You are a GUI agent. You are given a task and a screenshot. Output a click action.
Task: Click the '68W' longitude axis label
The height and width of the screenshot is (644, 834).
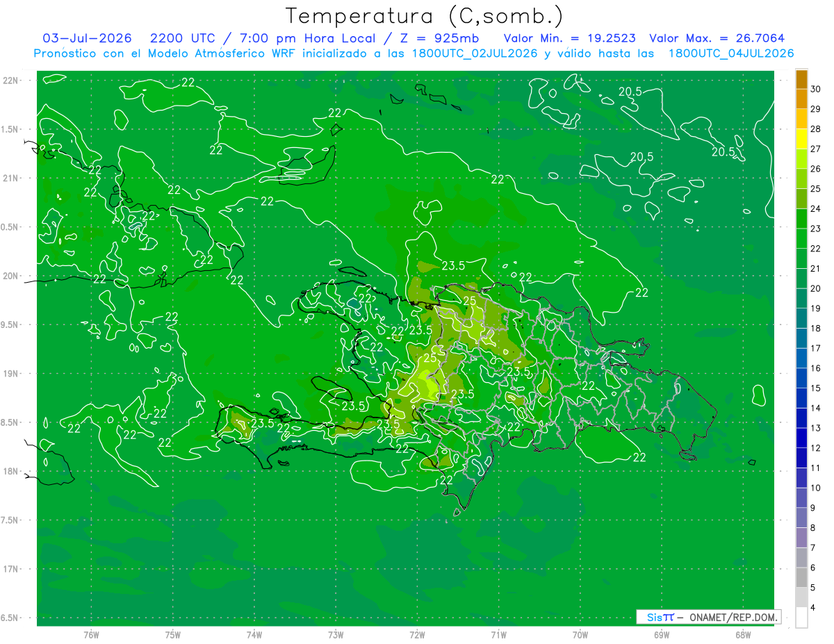point(742,634)
